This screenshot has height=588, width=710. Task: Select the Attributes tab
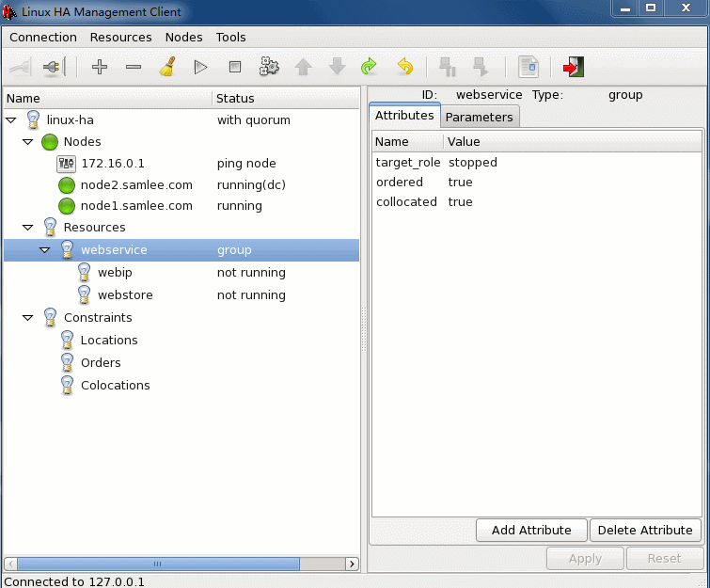404,116
